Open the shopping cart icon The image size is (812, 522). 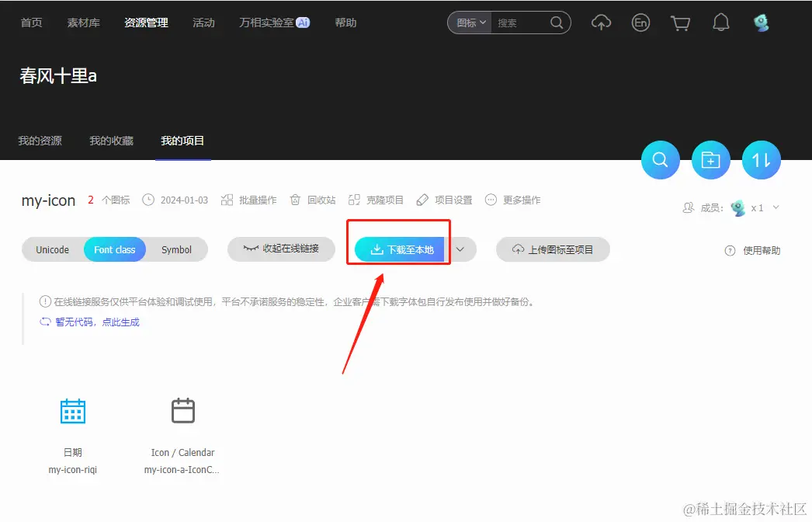coord(681,23)
